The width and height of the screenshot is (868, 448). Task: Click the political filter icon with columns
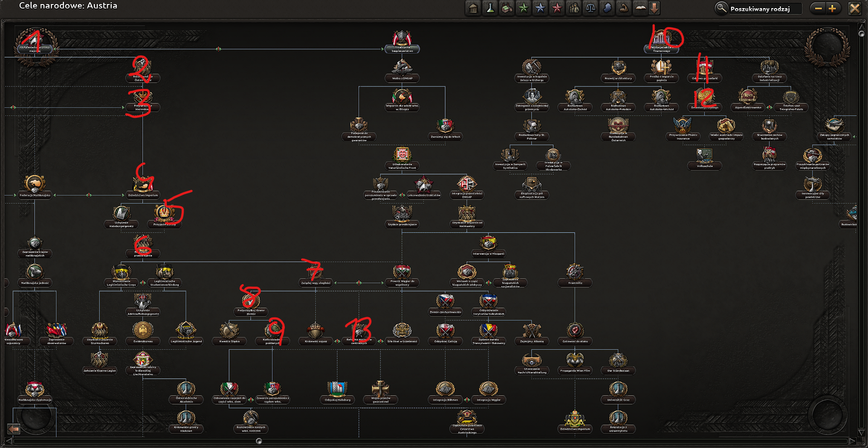coord(473,8)
